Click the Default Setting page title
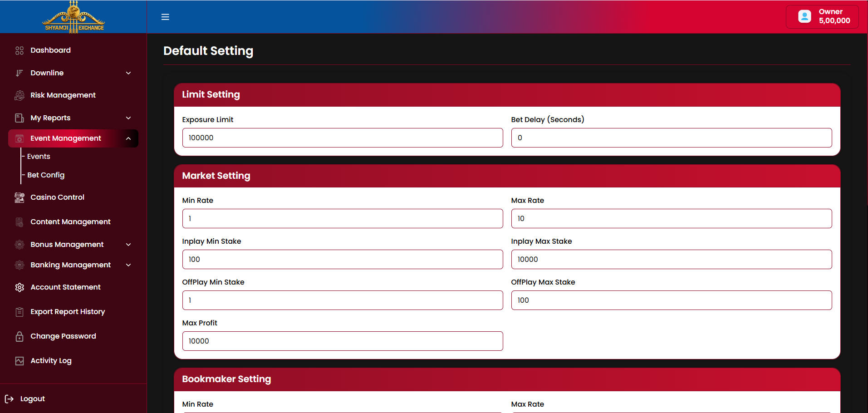 coord(208,51)
